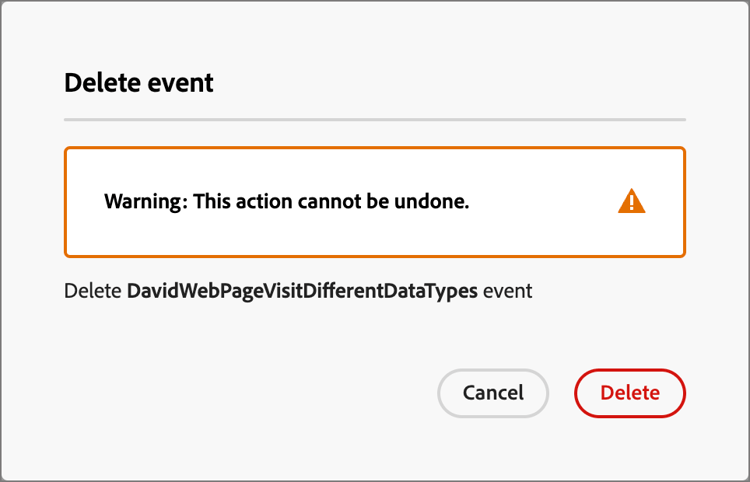Click "event" after the bold event name

(508, 293)
